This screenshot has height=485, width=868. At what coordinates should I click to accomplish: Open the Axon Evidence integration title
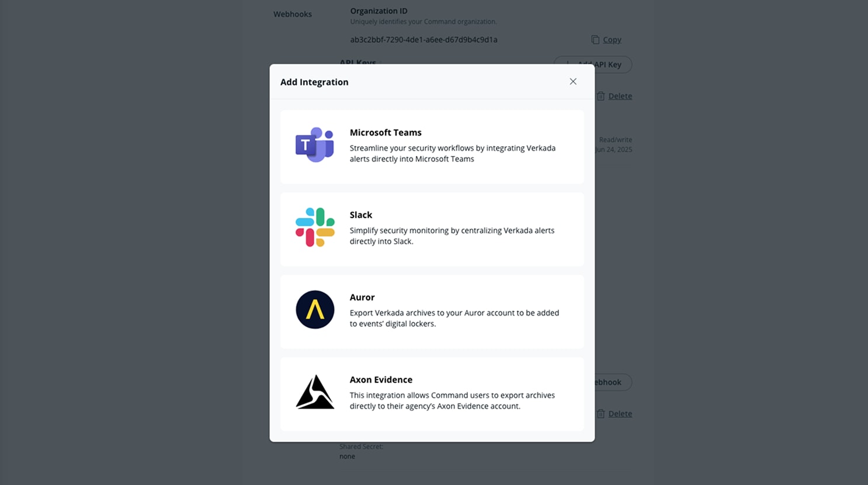(381, 380)
